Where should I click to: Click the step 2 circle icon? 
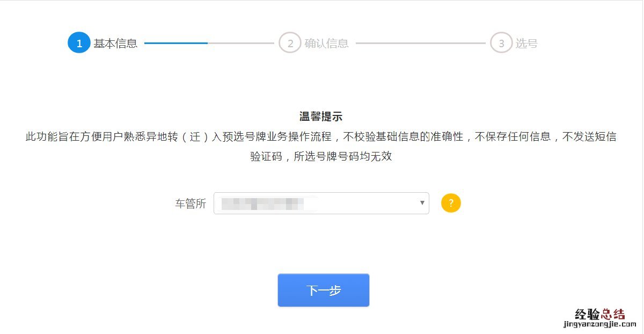pos(290,43)
